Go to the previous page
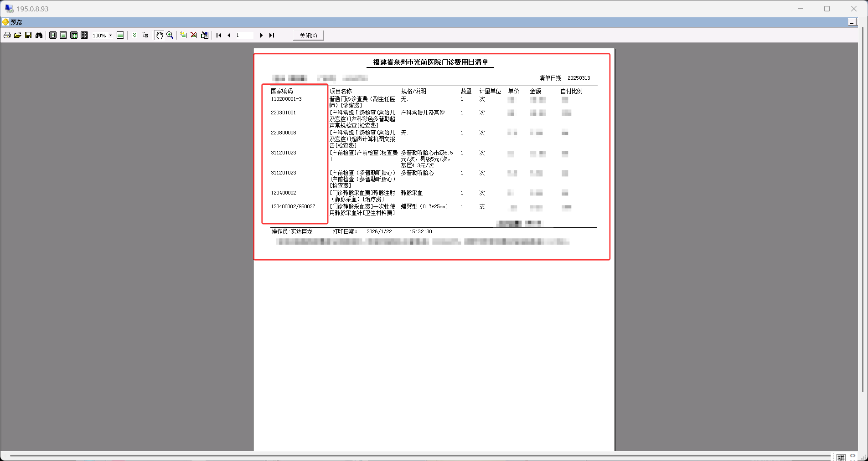This screenshot has height=461, width=868. [x=229, y=35]
